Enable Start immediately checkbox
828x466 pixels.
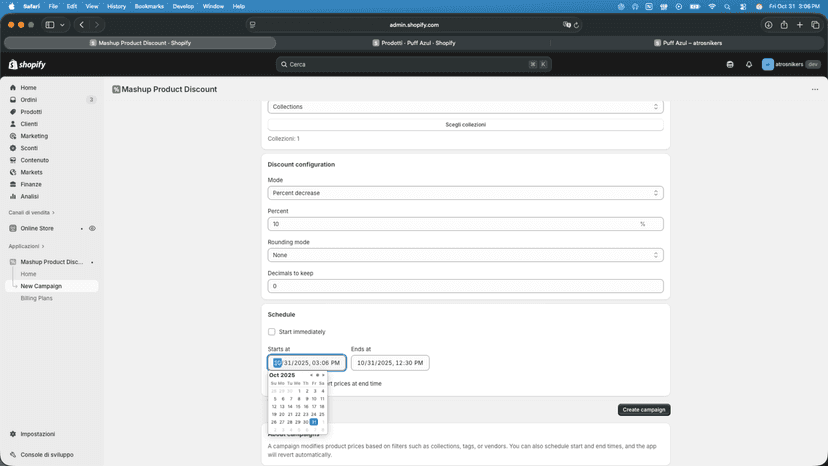pos(271,332)
